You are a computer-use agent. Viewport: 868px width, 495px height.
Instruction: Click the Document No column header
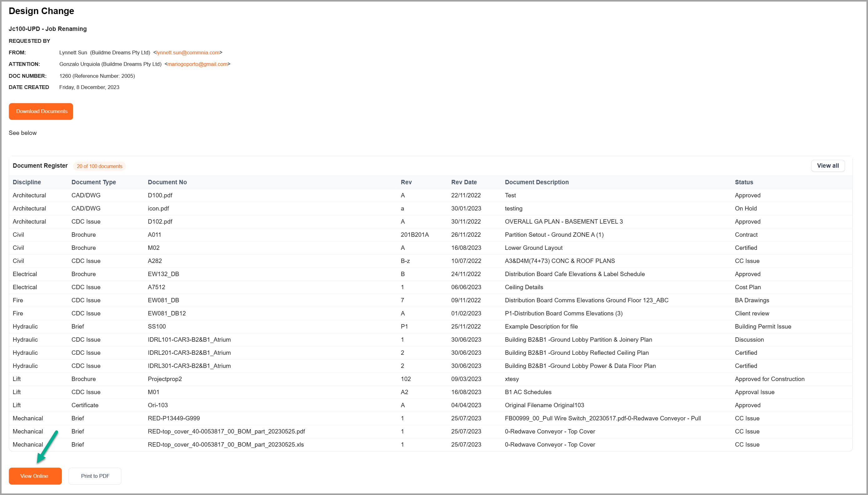point(167,182)
